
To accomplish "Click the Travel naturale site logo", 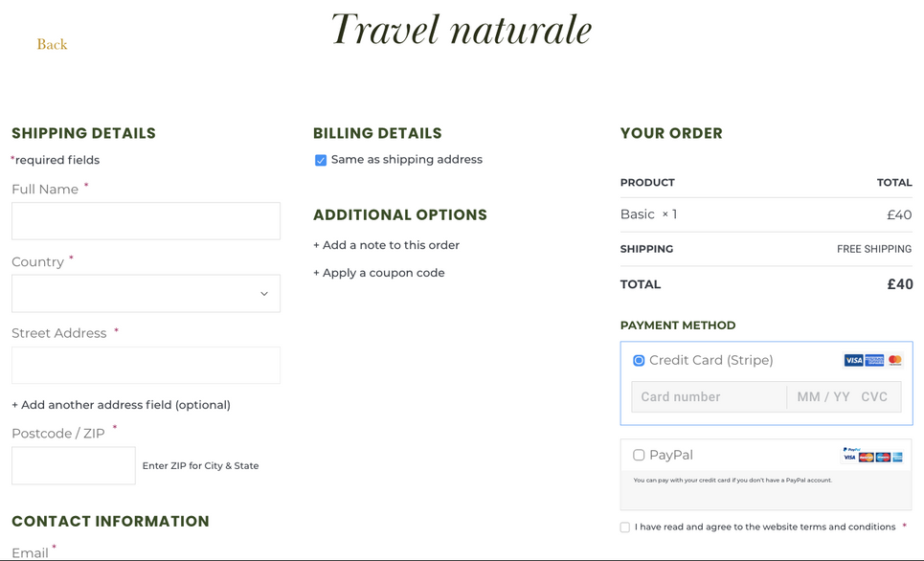I will (x=462, y=30).
